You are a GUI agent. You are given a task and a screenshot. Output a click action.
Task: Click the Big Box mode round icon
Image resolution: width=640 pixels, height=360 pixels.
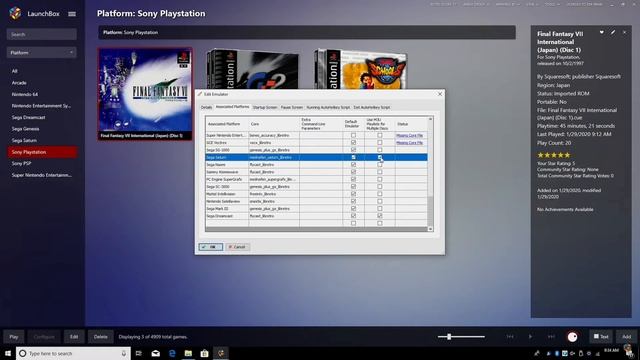pyautogui.click(x=573, y=337)
